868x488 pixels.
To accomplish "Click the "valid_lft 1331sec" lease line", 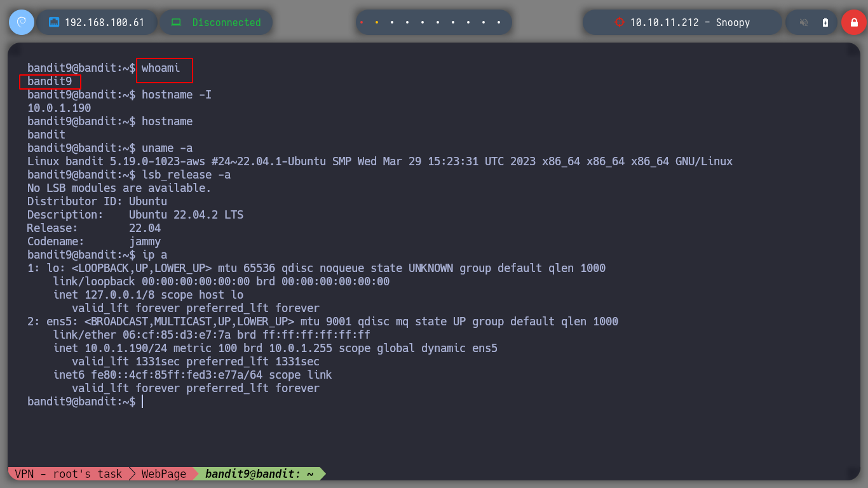I will point(196,362).
